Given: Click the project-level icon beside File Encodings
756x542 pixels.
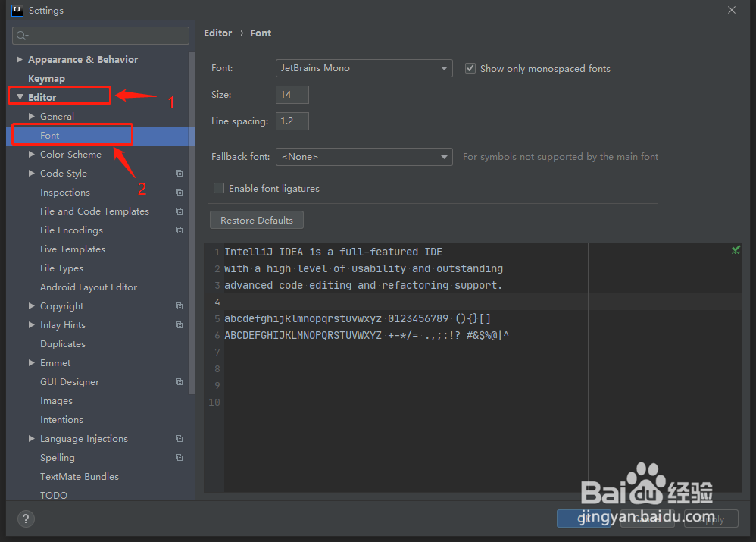Looking at the screenshot, I should pyautogui.click(x=180, y=230).
